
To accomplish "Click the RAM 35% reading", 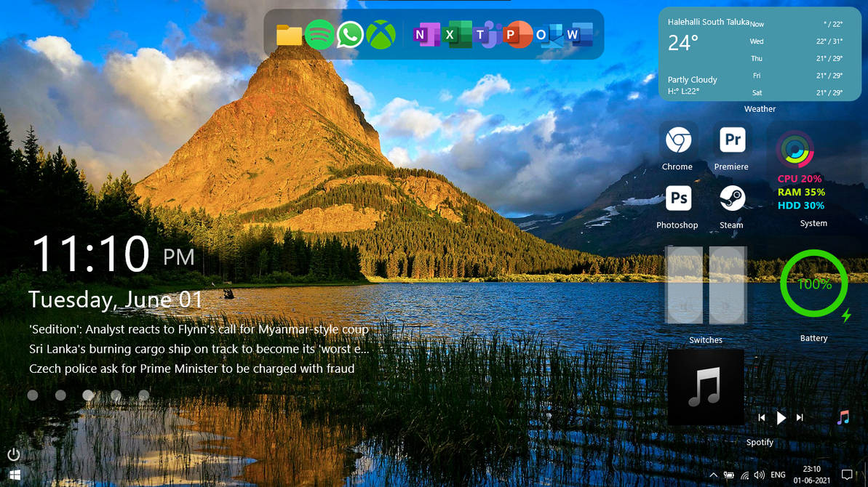I will point(801,193).
